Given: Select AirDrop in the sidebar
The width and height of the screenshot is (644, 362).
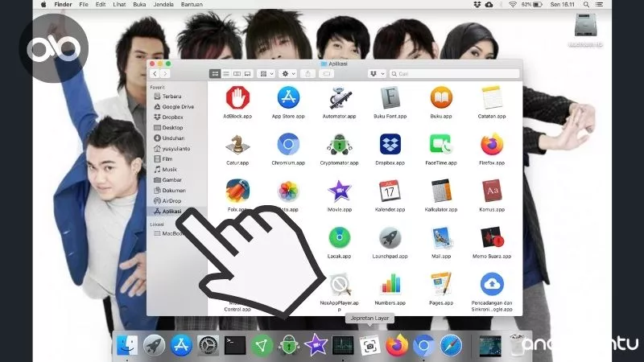Looking at the screenshot, I should pyautogui.click(x=171, y=201).
